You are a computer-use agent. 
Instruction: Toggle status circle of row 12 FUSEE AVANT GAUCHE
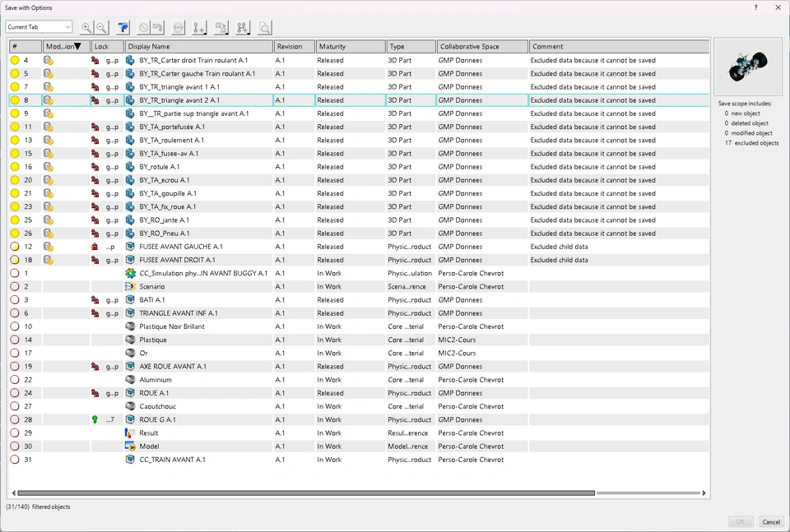pyautogui.click(x=15, y=247)
